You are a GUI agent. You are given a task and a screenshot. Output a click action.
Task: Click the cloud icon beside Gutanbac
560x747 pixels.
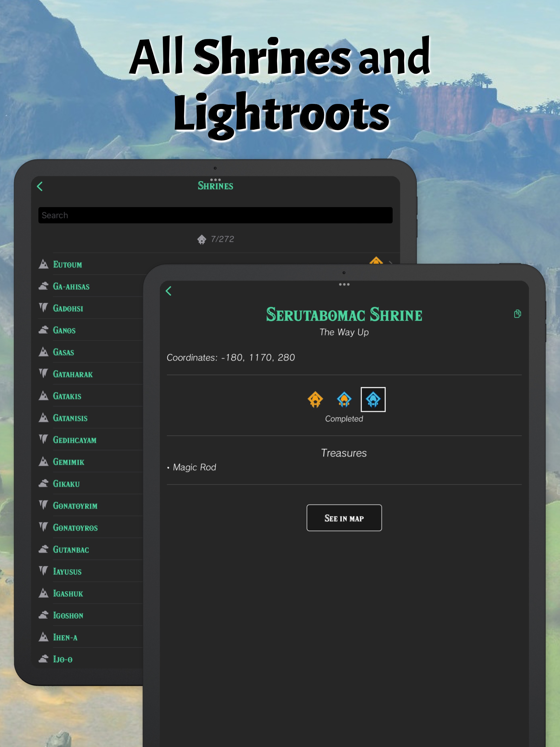point(43,549)
